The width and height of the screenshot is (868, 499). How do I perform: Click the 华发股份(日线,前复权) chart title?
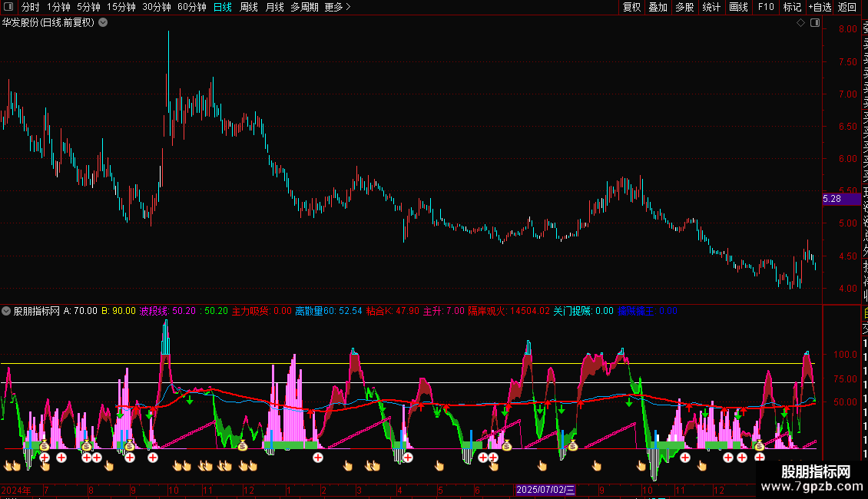tap(48, 23)
